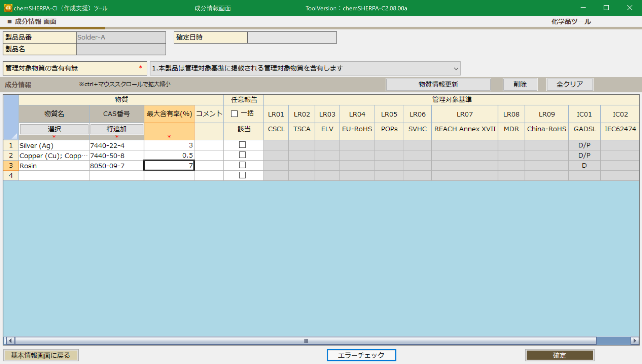This screenshot has height=364, width=642.
Task: Run the エラーチェック validation
Action: tap(361, 355)
